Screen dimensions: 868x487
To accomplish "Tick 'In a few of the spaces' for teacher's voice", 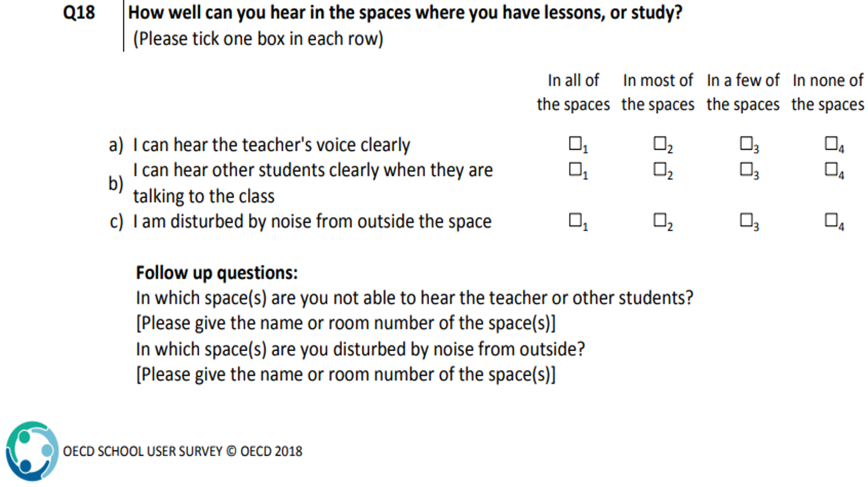I will click(x=746, y=143).
